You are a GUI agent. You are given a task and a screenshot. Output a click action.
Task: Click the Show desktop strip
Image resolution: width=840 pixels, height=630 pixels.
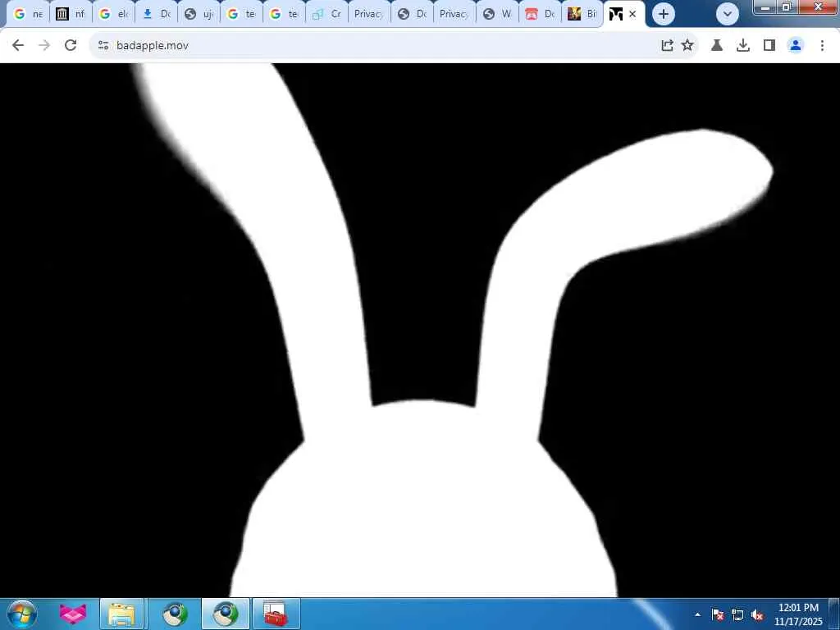click(x=834, y=614)
